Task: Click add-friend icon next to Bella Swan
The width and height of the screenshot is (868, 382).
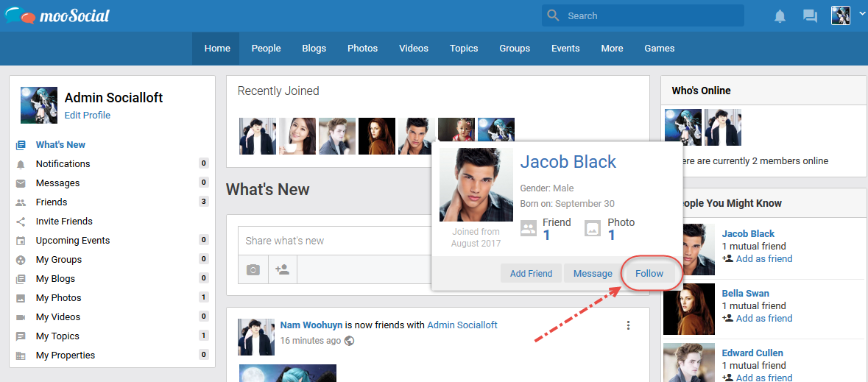Action: (728, 318)
